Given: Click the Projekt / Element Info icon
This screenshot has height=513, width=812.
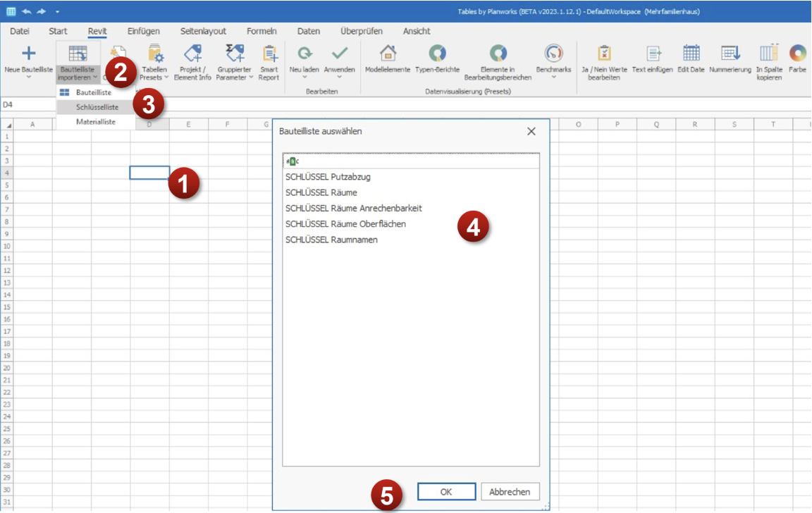Looking at the screenshot, I should (x=192, y=54).
